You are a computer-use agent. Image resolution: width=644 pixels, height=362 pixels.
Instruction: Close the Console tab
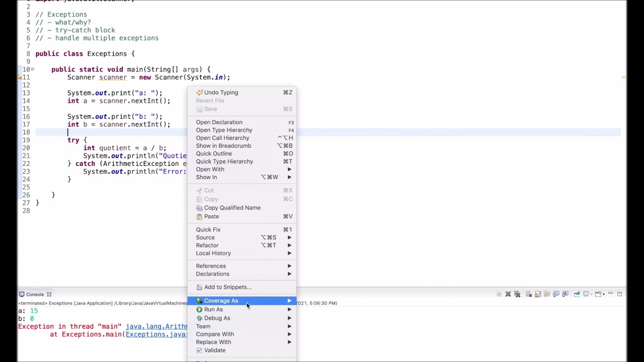tap(49, 295)
